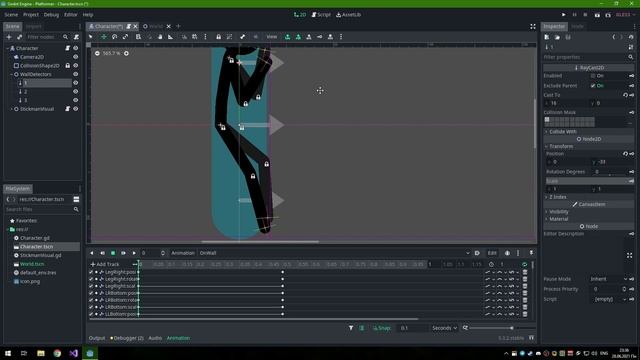Toggle visibility of WallDetectors node
640x360 pixels.
[x=76, y=74]
